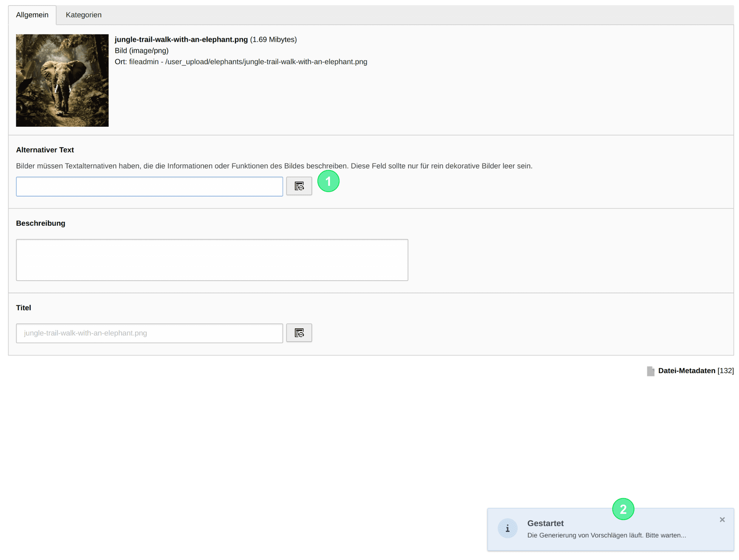
Task: Click the info icon in Gestartet notification
Action: (507, 529)
